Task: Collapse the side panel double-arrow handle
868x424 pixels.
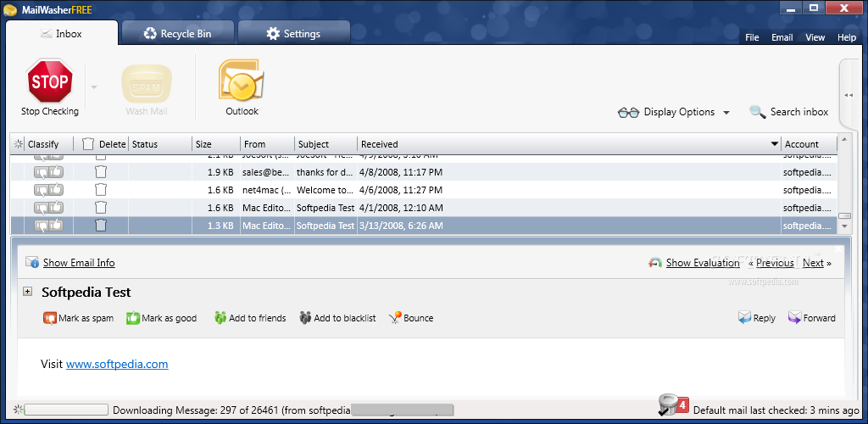Action: point(849,95)
